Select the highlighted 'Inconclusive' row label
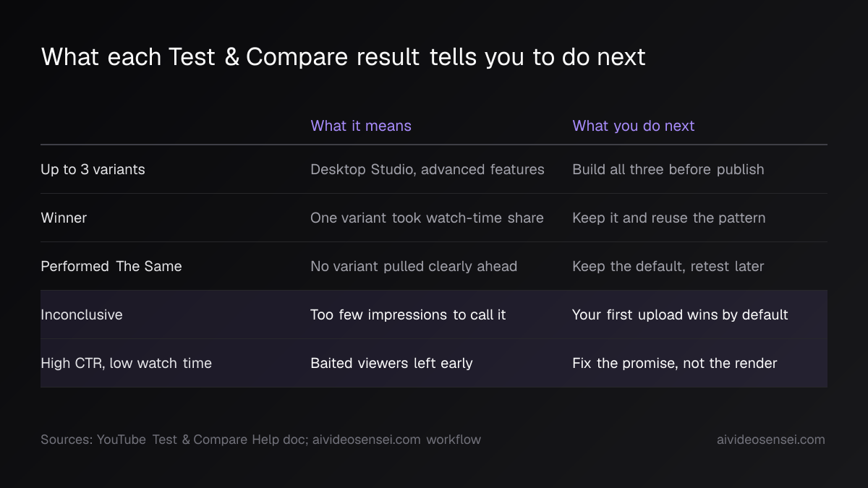The width and height of the screenshot is (868, 488). tap(82, 314)
